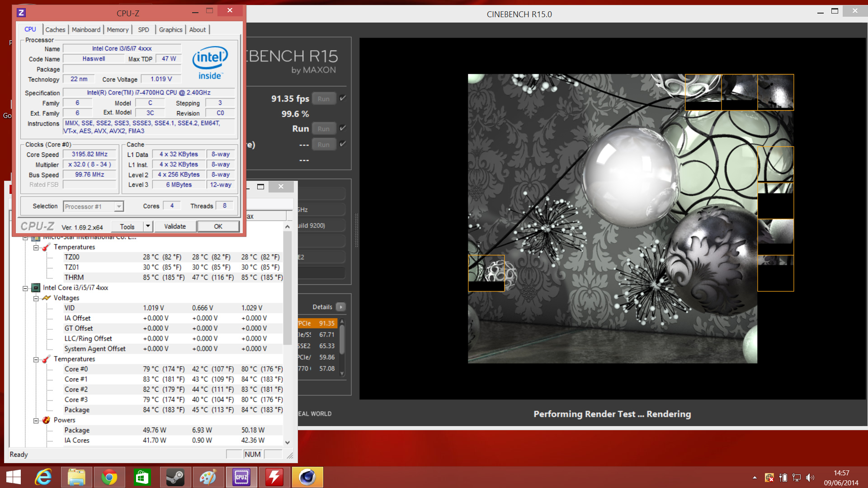
Task: Collapse the Powers tree node
Action: [x=36, y=420]
